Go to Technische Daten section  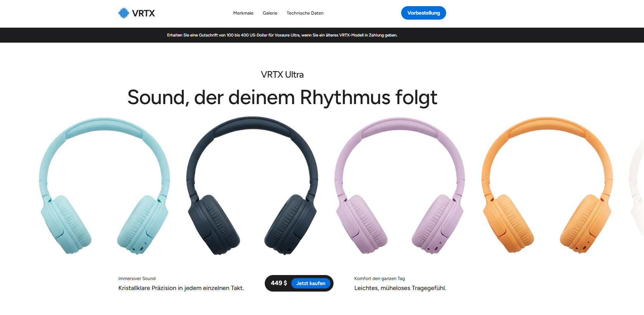pos(305,13)
